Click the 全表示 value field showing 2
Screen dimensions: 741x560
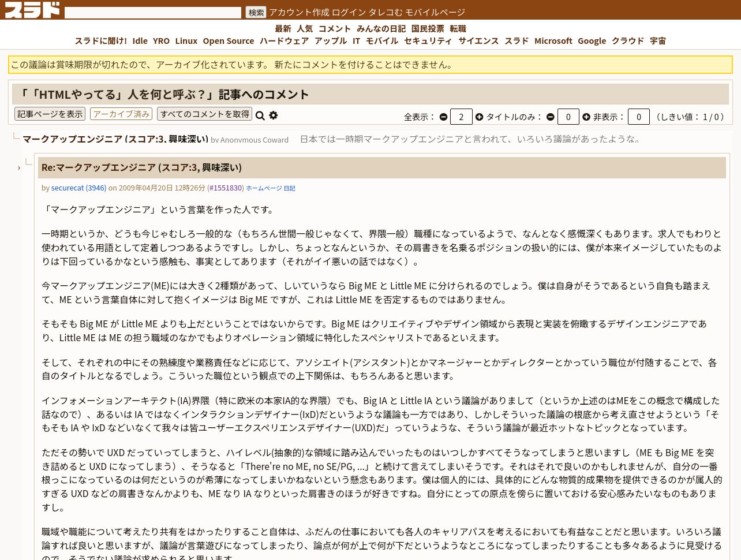461,117
